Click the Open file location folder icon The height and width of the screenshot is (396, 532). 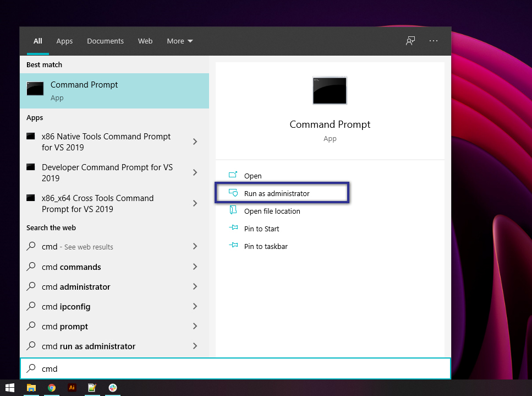pyautogui.click(x=233, y=211)
